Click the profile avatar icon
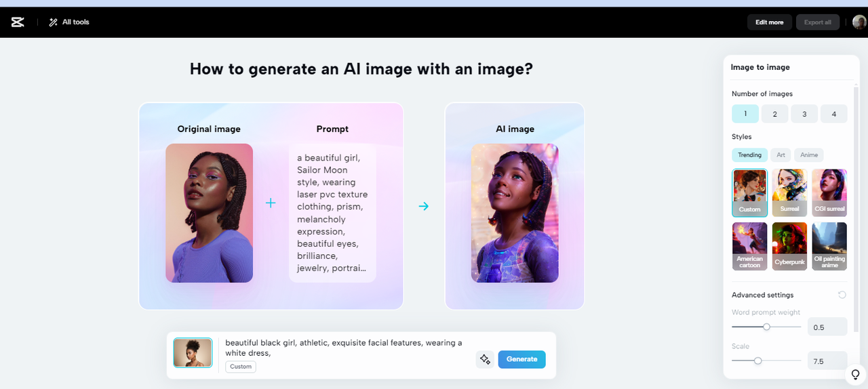This screenshot has width=868, height=389. [x=859, y=22]
